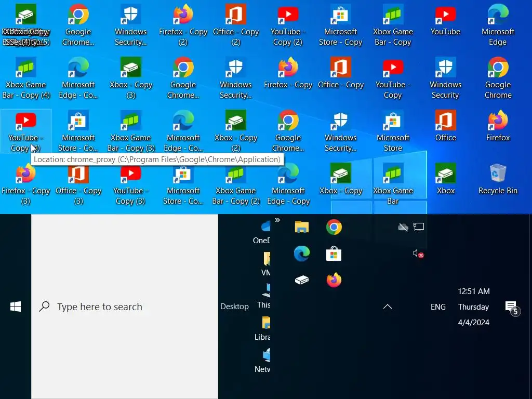Open the Desktop toolbar label in the taskbar
This screenshot has width=532, height=399.
click(234, 307)
